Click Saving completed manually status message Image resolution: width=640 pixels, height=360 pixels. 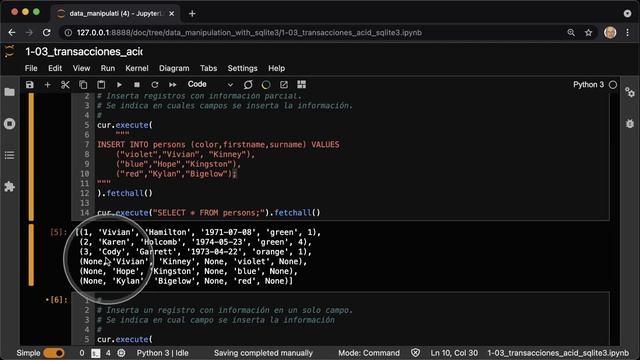pyautogui.click(x=263, y=353)
